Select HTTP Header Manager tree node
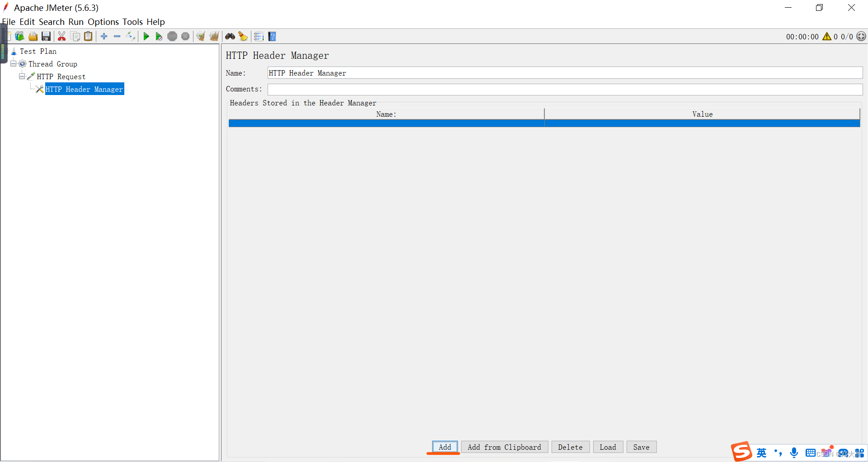 [x=84, y=89]
